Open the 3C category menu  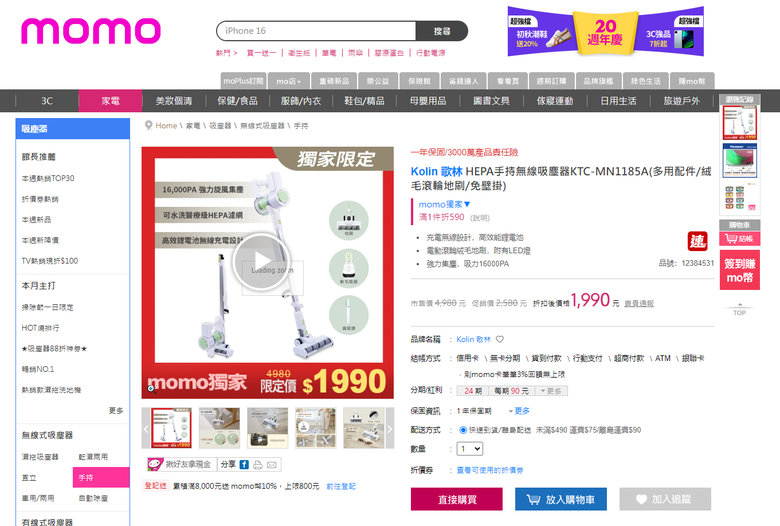47,101
